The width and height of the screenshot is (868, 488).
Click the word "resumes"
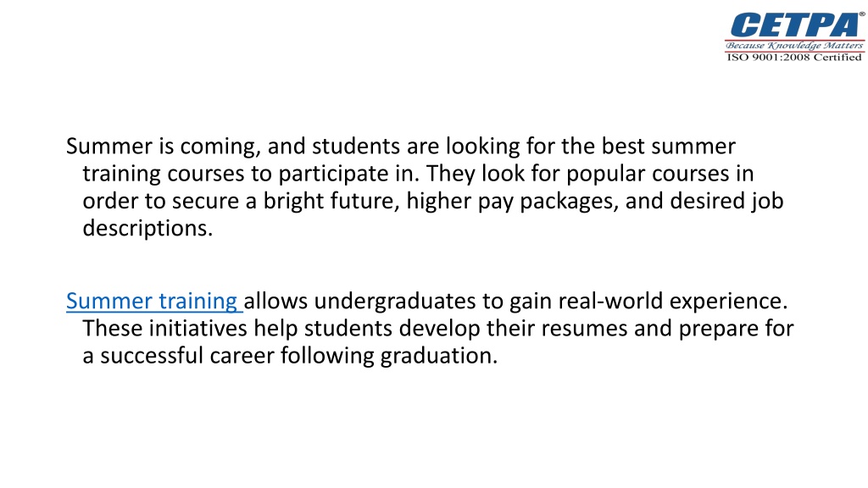[x=585, y=329]
